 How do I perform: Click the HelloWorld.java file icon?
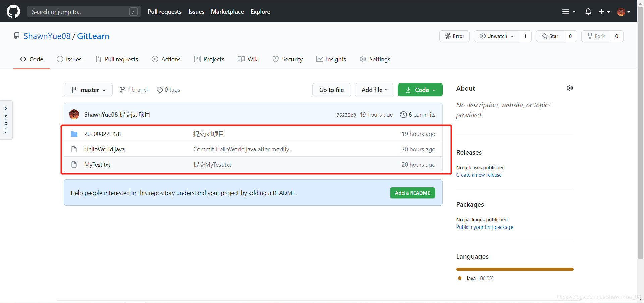[74, 149]
